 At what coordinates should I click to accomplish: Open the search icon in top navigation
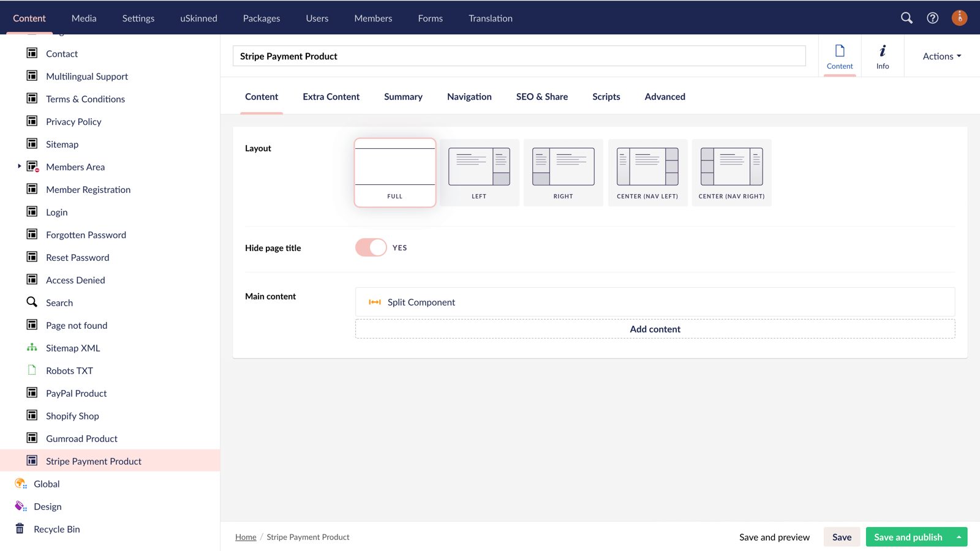coord(907,18)
